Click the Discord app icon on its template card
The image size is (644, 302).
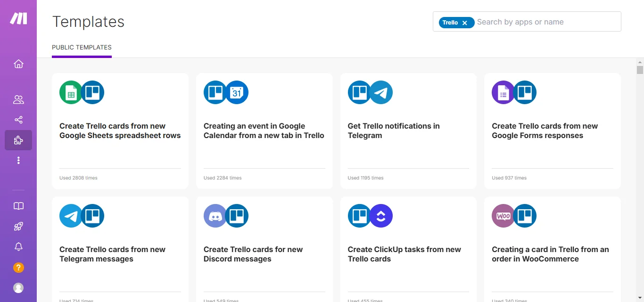(x=215, y=215)
